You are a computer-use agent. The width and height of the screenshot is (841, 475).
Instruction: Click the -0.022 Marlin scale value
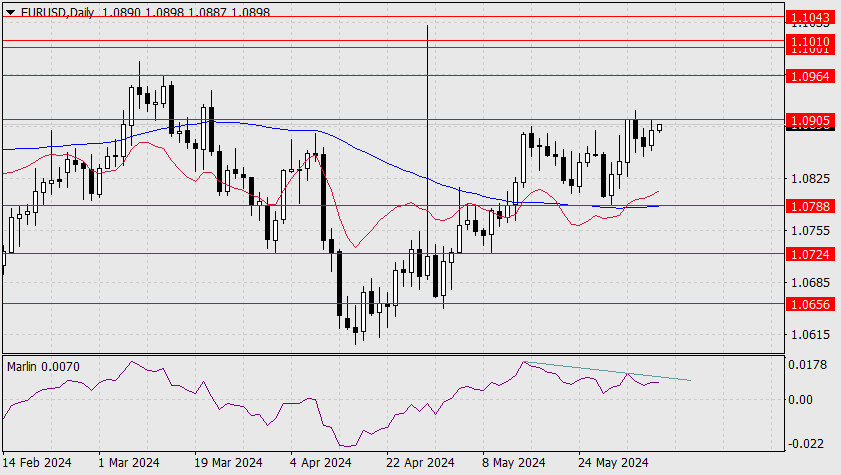[806, 444]
